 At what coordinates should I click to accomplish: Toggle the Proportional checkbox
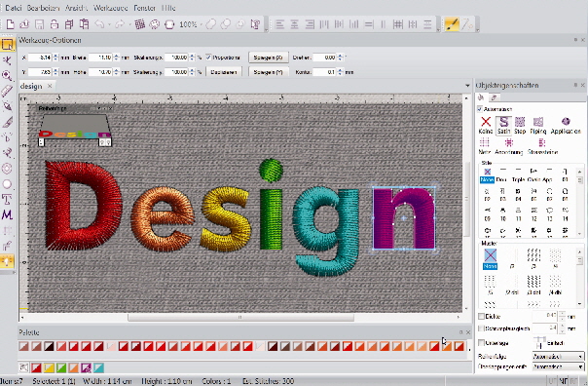[x=208, y=58]
